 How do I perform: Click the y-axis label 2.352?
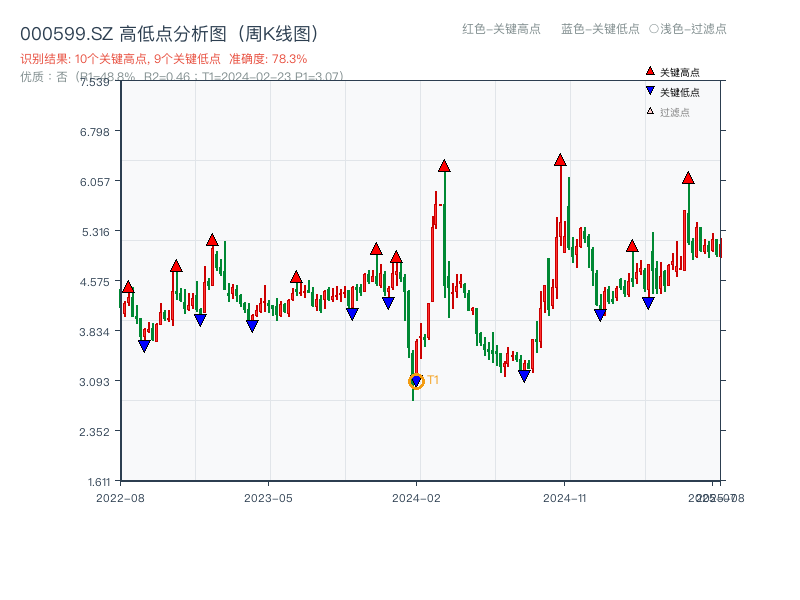(x=94, y=432)
